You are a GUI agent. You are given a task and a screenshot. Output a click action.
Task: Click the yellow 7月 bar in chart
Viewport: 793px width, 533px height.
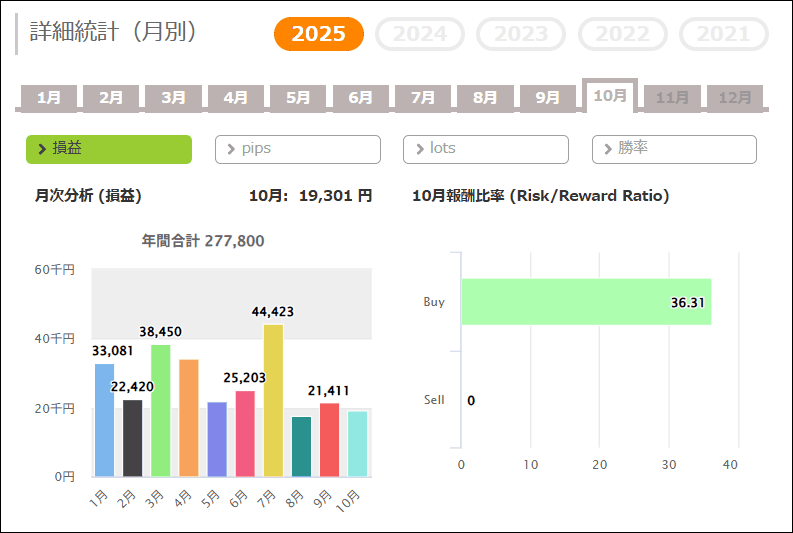[x=273, y=400]
